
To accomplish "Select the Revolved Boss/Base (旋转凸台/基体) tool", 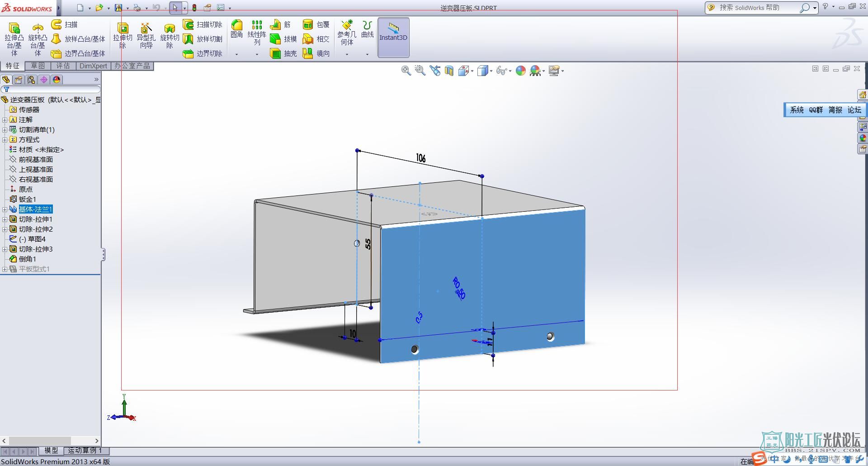I will 38,39.
